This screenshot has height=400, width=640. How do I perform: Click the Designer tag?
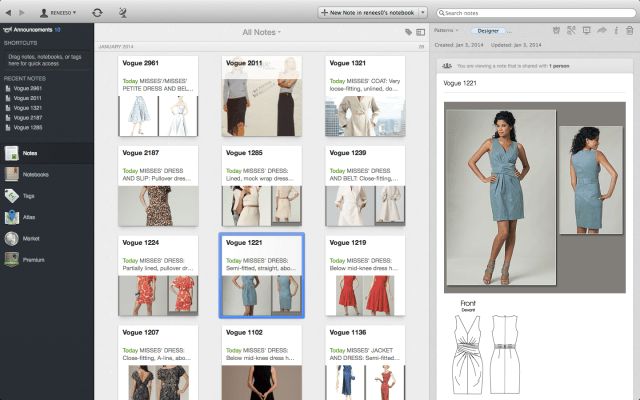488,31
